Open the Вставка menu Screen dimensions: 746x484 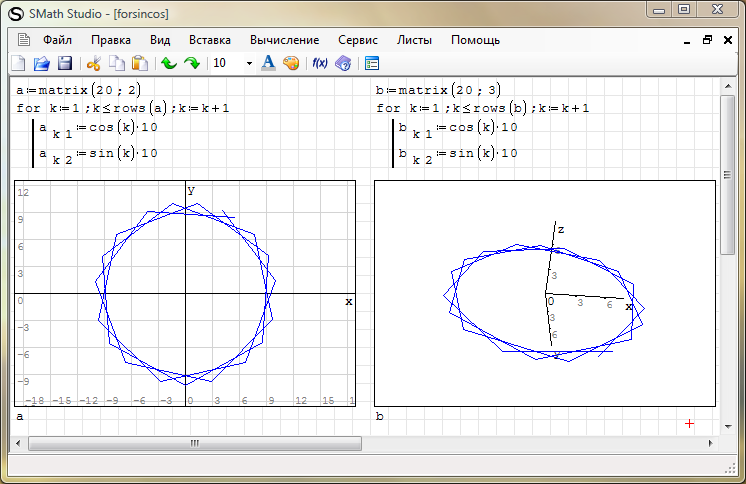click(x=209, y=40)
